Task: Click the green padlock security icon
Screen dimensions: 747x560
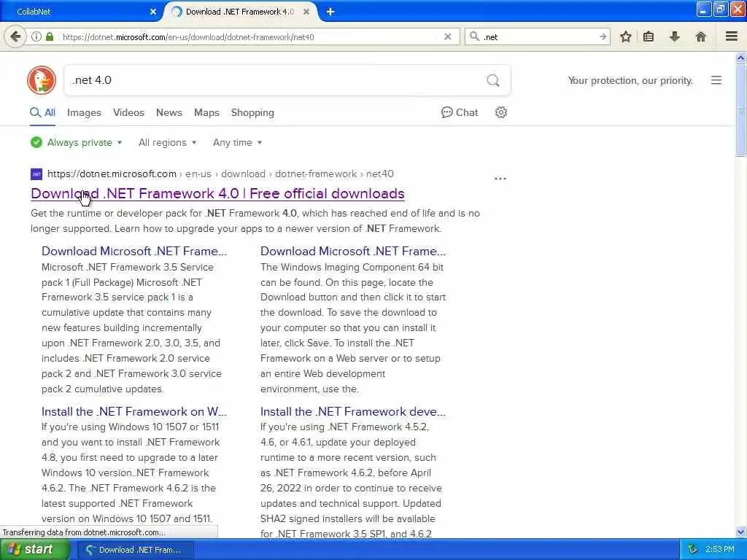Action: 50,36
